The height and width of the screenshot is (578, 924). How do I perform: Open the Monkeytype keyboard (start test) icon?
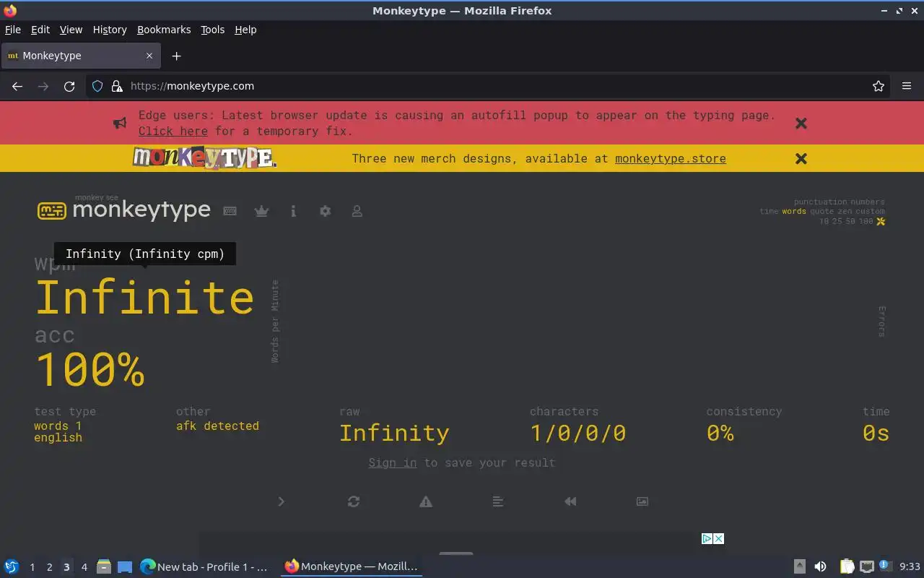pos(230,211)
